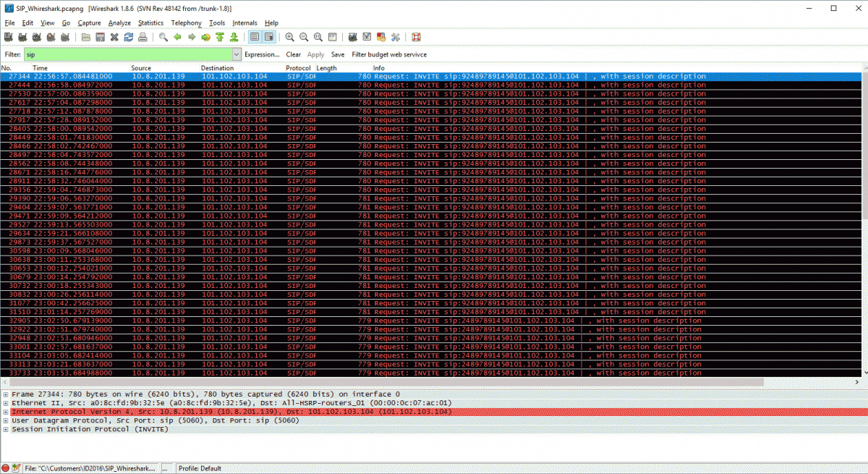Click the capture file path in status bar
The image size is (868, 474).
(90, 468)
